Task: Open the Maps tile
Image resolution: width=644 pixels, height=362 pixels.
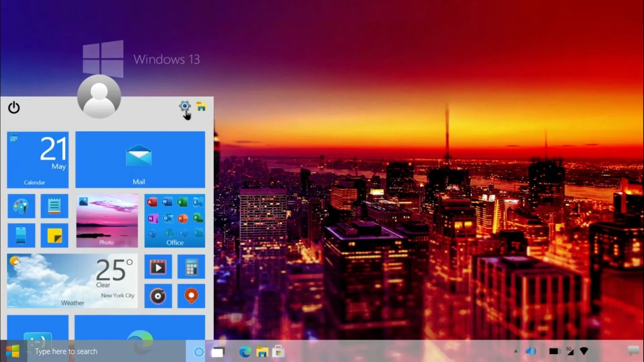Action: point(191,296)
